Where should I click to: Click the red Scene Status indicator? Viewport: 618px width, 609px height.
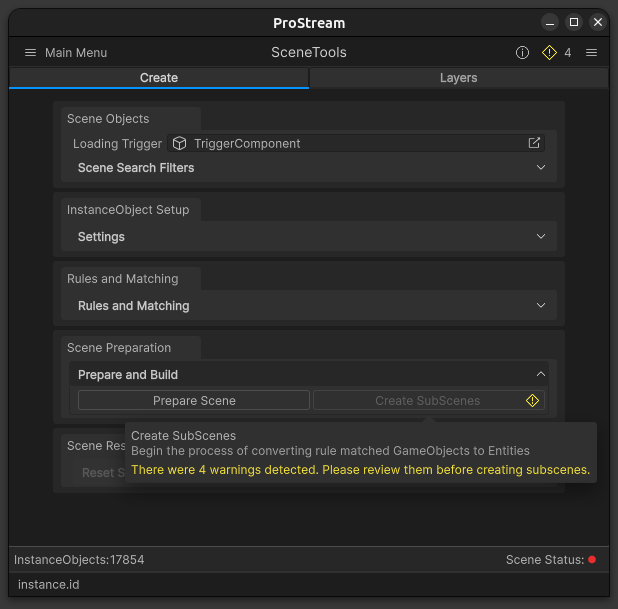pyautogui.click(x=592, y=560)
